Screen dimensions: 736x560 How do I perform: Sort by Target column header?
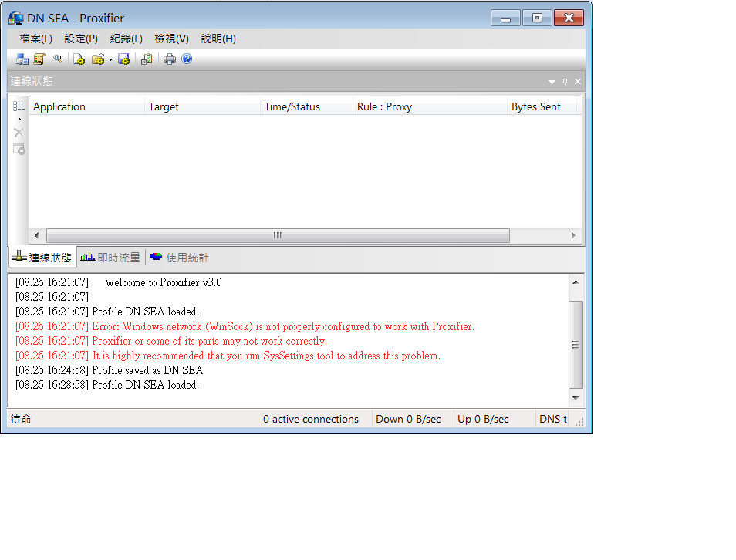[203, 106]
